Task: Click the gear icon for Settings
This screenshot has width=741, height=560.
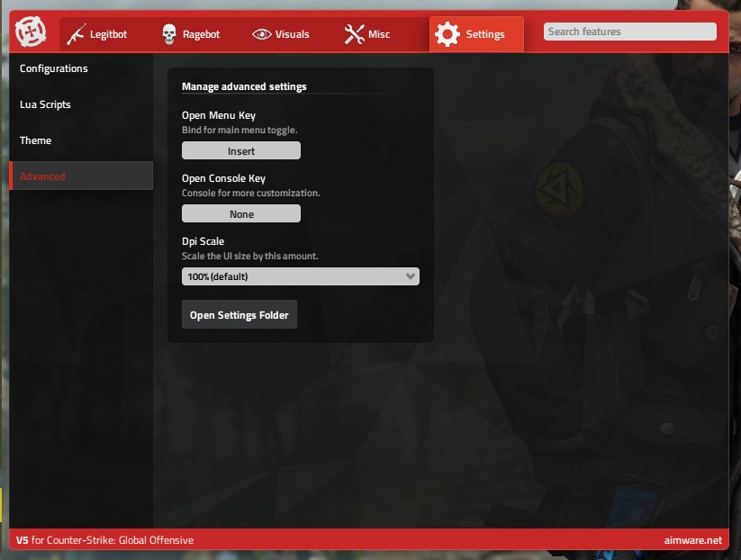Action: [x=447, y=34]
